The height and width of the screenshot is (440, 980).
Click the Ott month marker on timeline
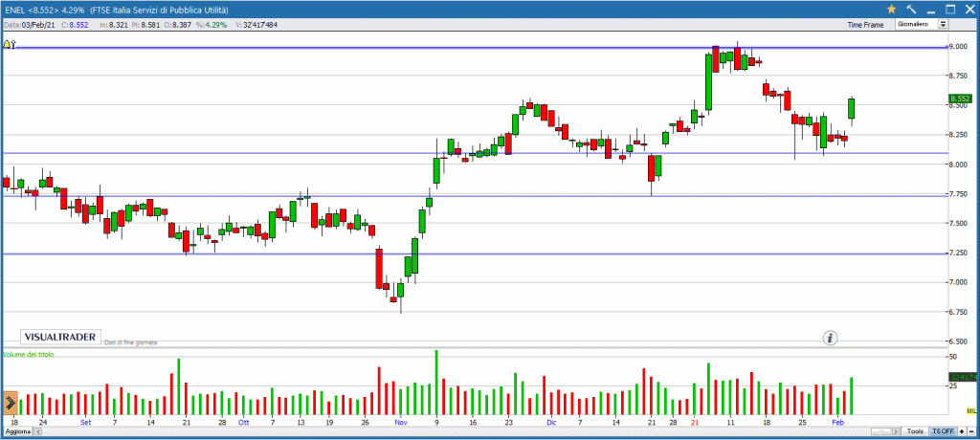[x=243, y=423]
